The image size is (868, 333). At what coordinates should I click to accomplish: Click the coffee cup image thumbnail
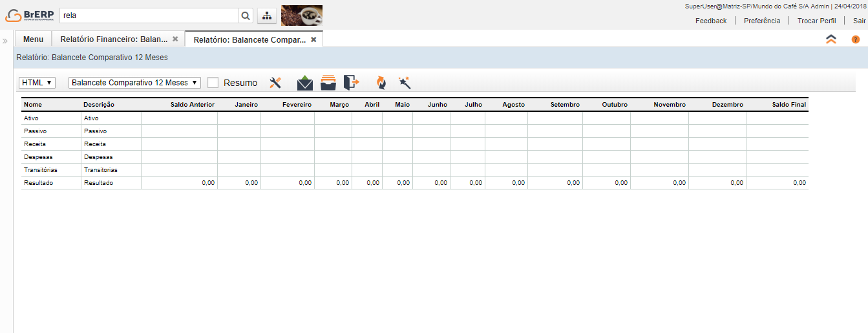pos(302,15)
